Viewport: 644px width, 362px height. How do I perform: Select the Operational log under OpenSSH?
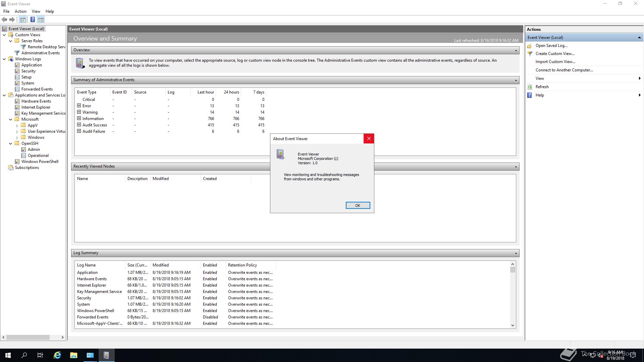[38, 156]
